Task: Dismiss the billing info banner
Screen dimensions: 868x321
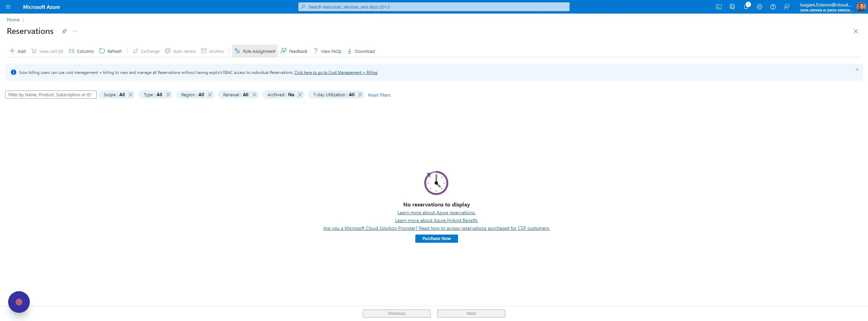Action: (x=857, y=69)
